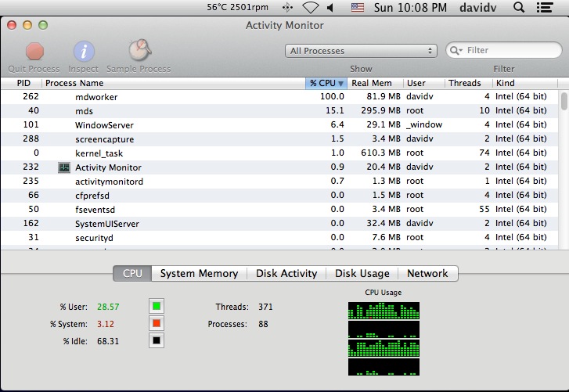The width and height of the screenshot is (569, 392).
Task: Select the mdworker process row
Action: pyautogui.click(x=279, y=97)
